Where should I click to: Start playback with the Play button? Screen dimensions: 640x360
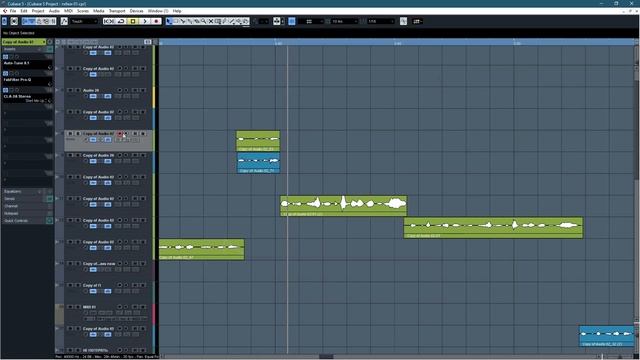coord(144,21)
